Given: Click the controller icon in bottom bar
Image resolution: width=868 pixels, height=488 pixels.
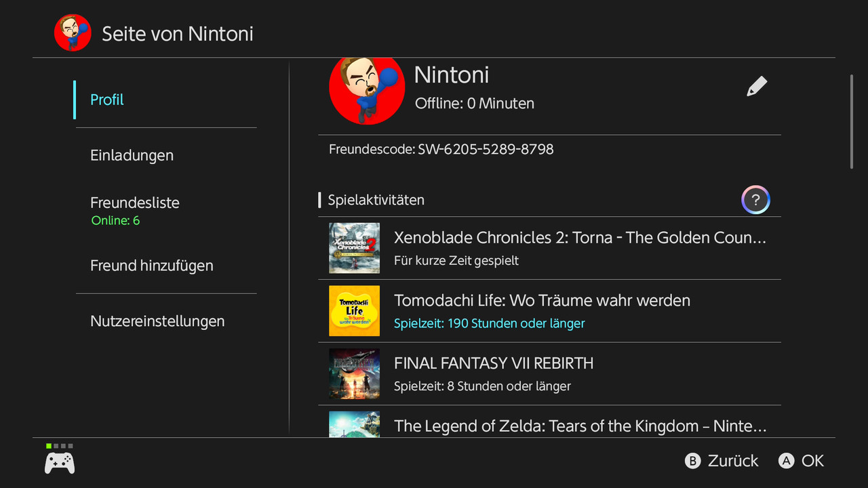Looking at the screenshot, I should (x=60, y=463).
